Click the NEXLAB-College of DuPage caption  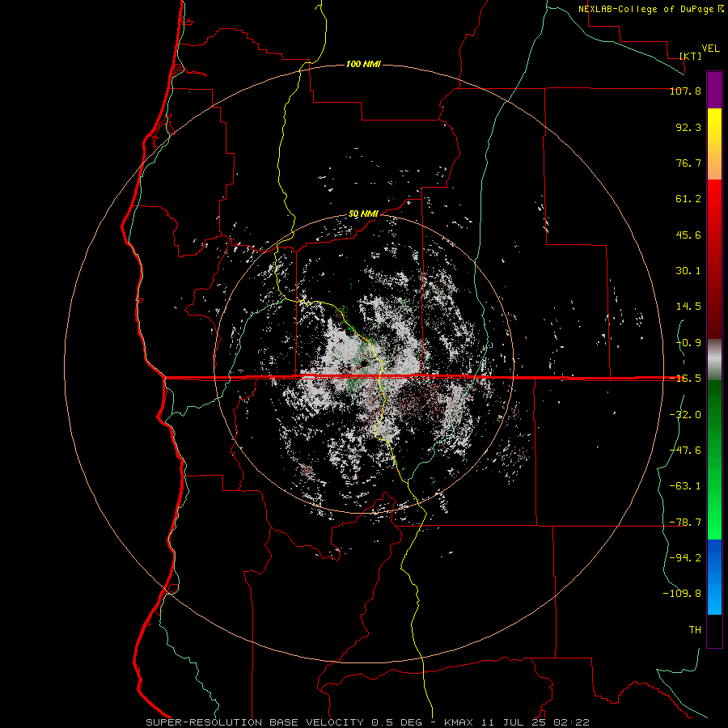pos(650,9)
